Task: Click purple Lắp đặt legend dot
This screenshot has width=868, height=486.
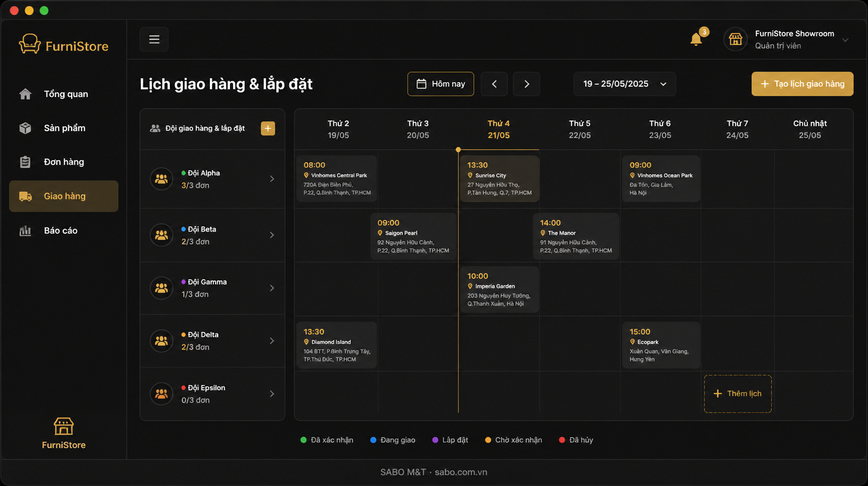Action: click(435, 440)
